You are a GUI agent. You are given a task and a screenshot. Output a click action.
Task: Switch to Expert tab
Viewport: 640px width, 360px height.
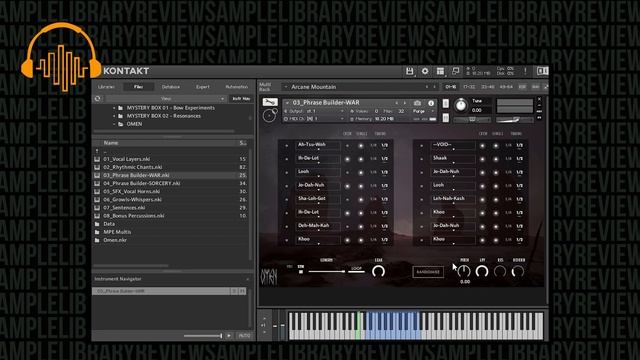tap(202, 87)
